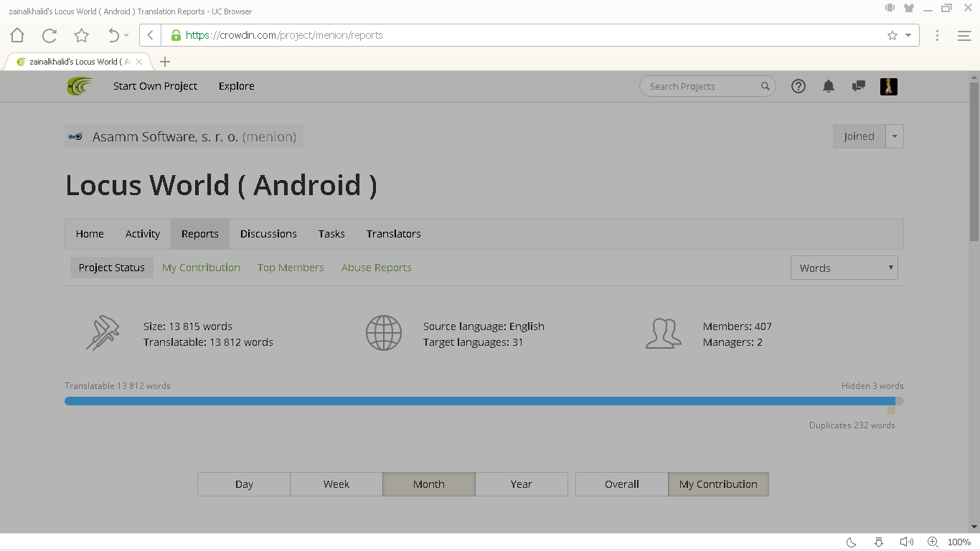The height and width of the screenshot is (551, 980).
Task: Click the search magnifier icon
Action: click(765, 86)
